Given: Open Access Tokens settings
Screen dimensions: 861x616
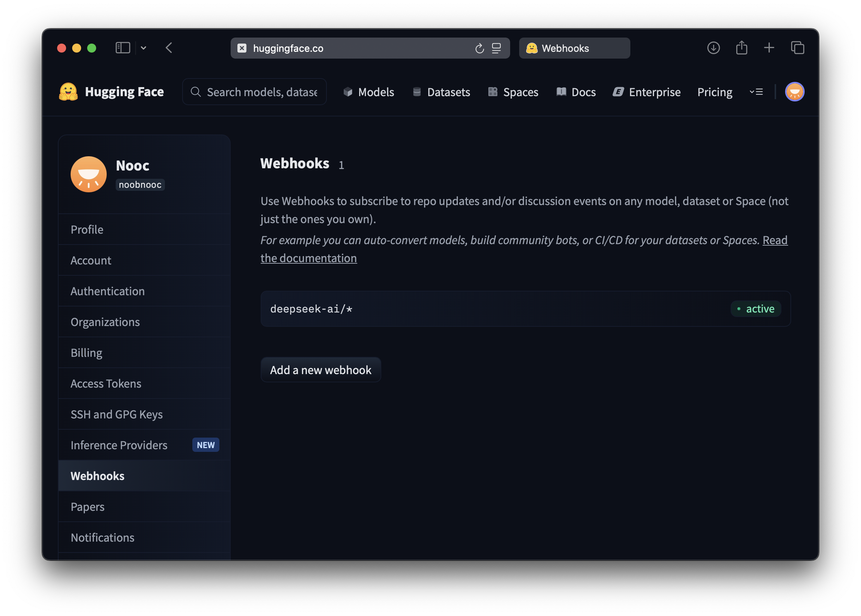Looking at the screenshot, I should pos(144,383).
